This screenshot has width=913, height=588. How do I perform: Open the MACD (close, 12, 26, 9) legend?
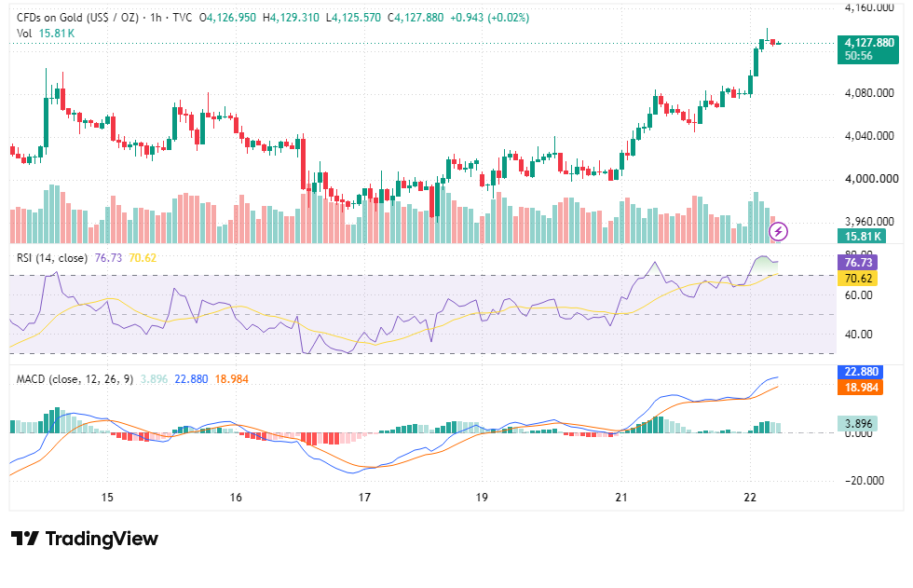[x=75, y=379]
